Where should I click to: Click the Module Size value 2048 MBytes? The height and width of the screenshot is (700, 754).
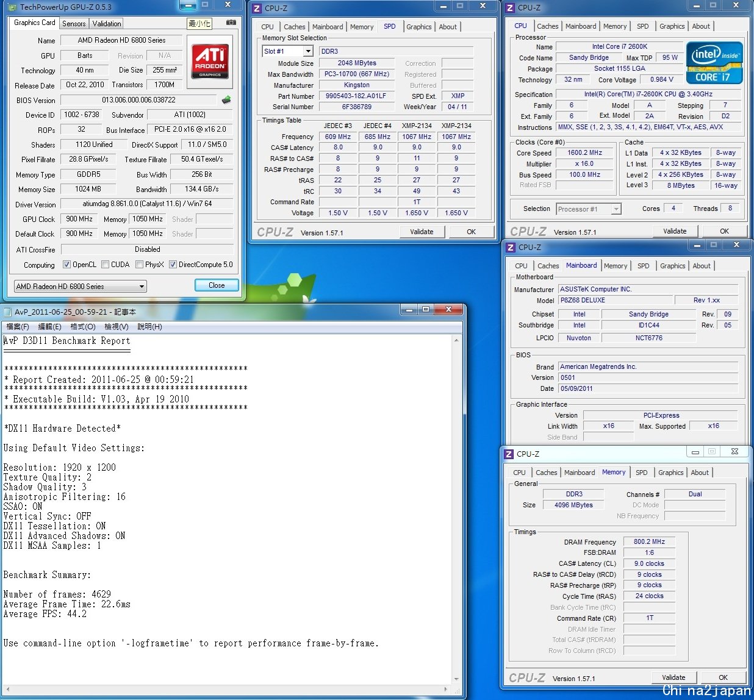click(357, 63)
